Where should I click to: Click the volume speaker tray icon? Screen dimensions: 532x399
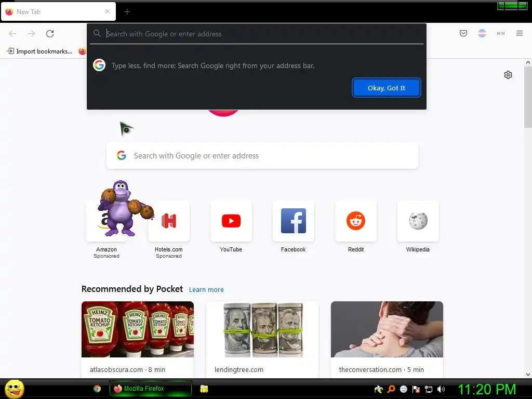[x=441, y=389]
